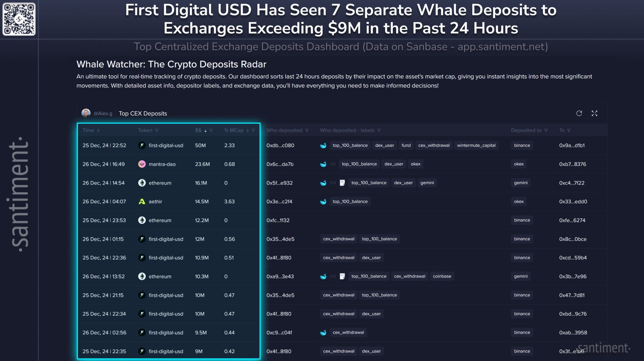Click the expand to fullscreen icon
This screenshot has height=361, width=644.
(x=594, y=113)
